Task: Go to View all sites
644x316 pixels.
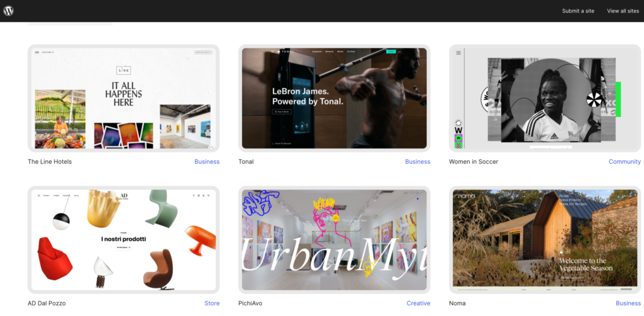Action: (x=623, y=11)
